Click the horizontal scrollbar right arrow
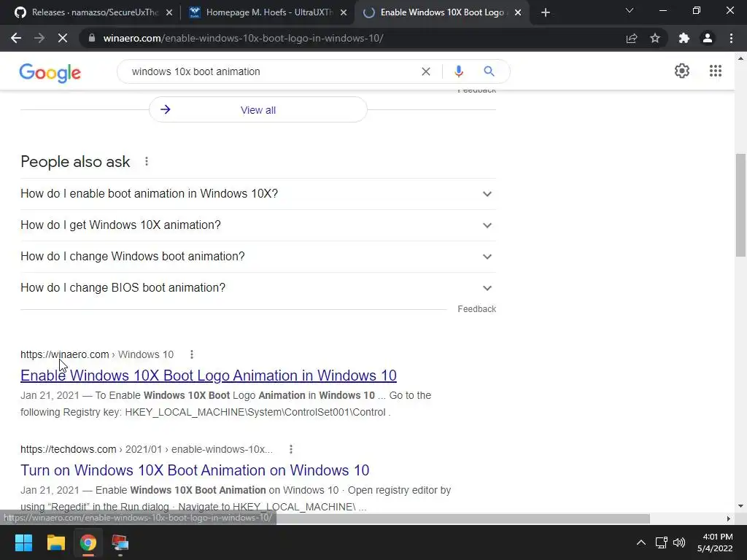Image resolution: width=747 pixels, height=560 pixels. (729, 518)
